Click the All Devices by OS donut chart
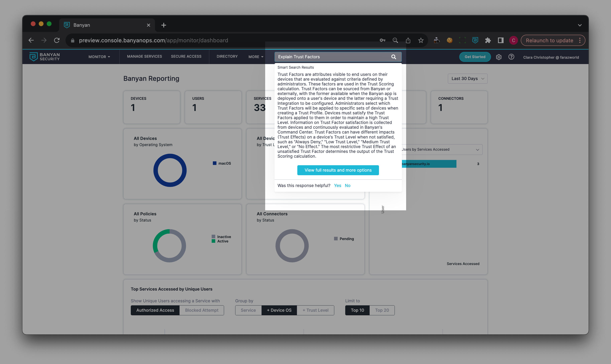Screen dimensions: 611x364 [x=170, y=170]
